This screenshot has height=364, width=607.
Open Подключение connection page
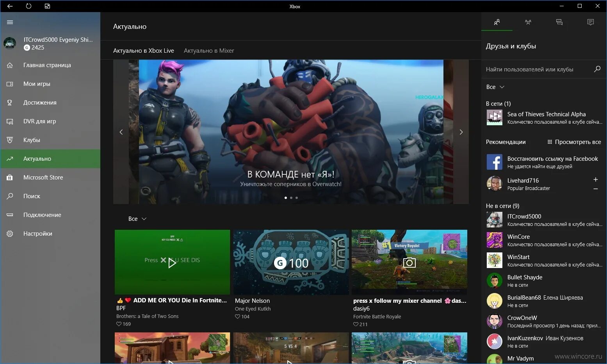[x=50, y=215]
